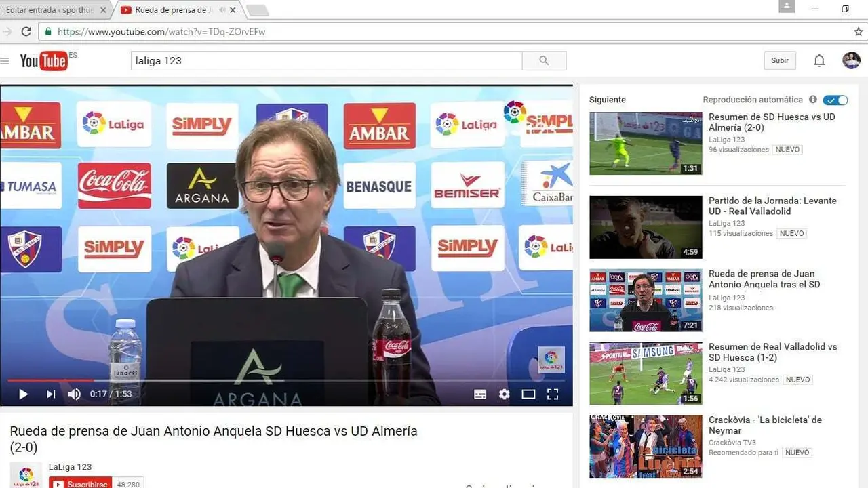
Task: Open the player settings gear
Action: [505, 394]
